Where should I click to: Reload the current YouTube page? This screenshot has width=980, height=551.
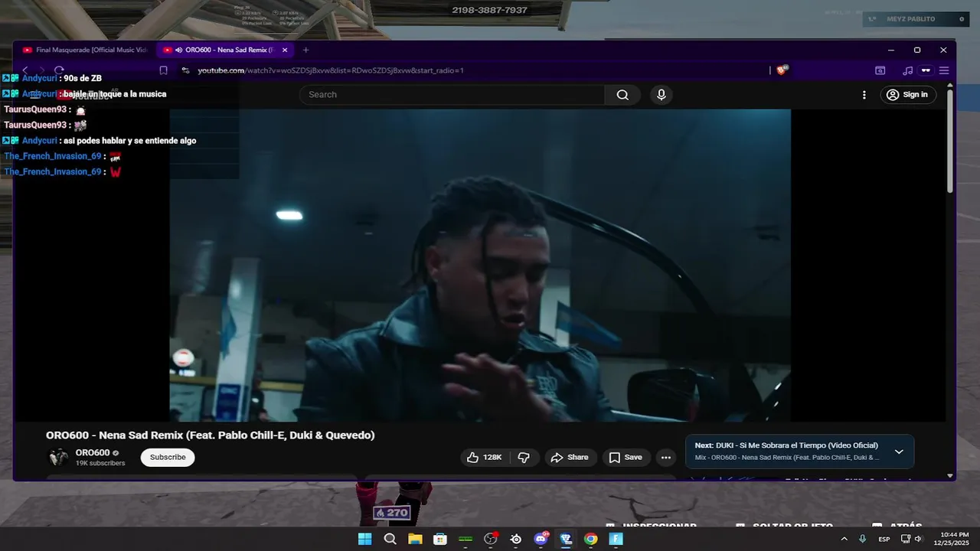[x=59, y=70]
